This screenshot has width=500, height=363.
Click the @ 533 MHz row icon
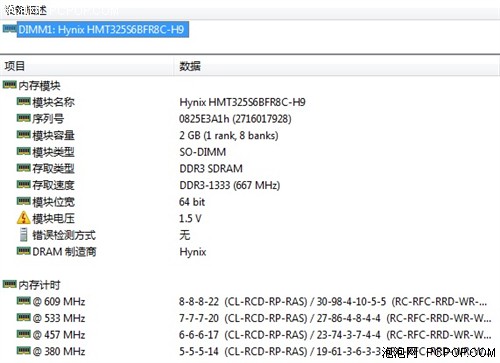[x=24, y=317]
